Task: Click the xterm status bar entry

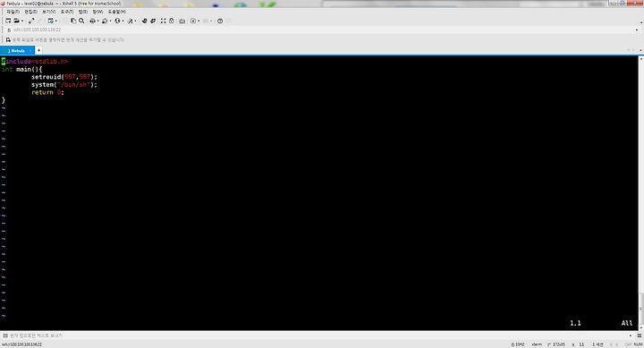Action: click(537, 344)
